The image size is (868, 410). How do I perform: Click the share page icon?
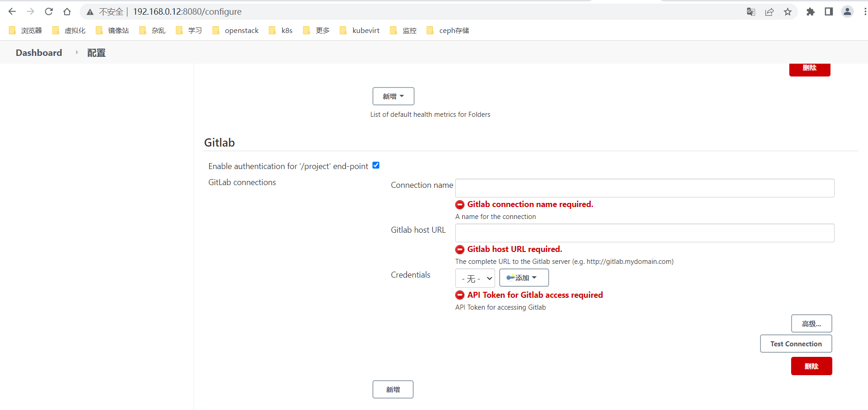(x=769, y=11)
